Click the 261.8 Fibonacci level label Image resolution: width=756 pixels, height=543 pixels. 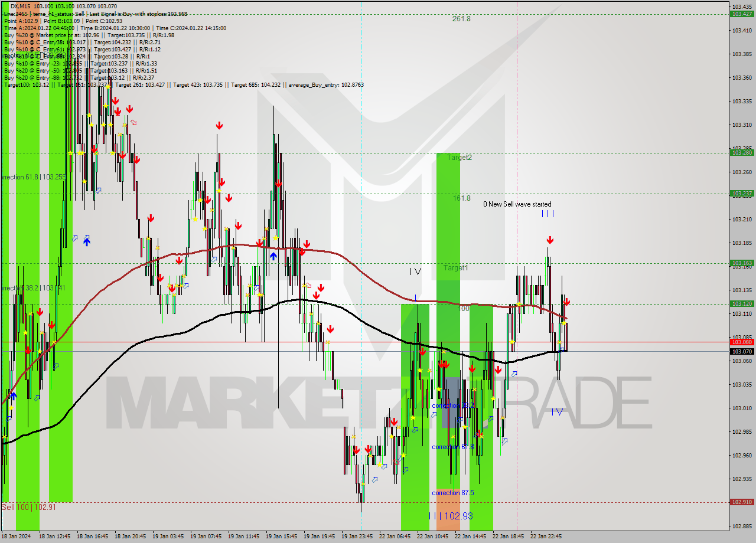(461, 19)
